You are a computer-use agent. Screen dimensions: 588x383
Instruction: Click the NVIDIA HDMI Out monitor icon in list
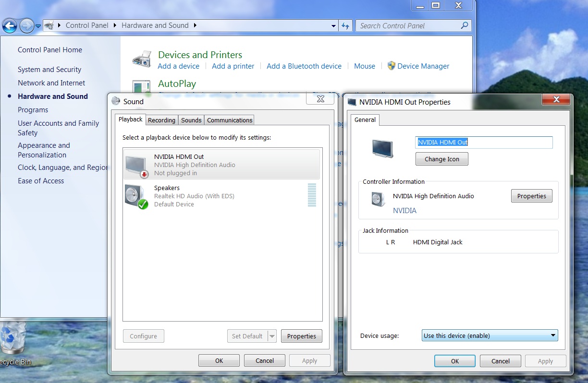pyautogui.click(x=136, y=165)
